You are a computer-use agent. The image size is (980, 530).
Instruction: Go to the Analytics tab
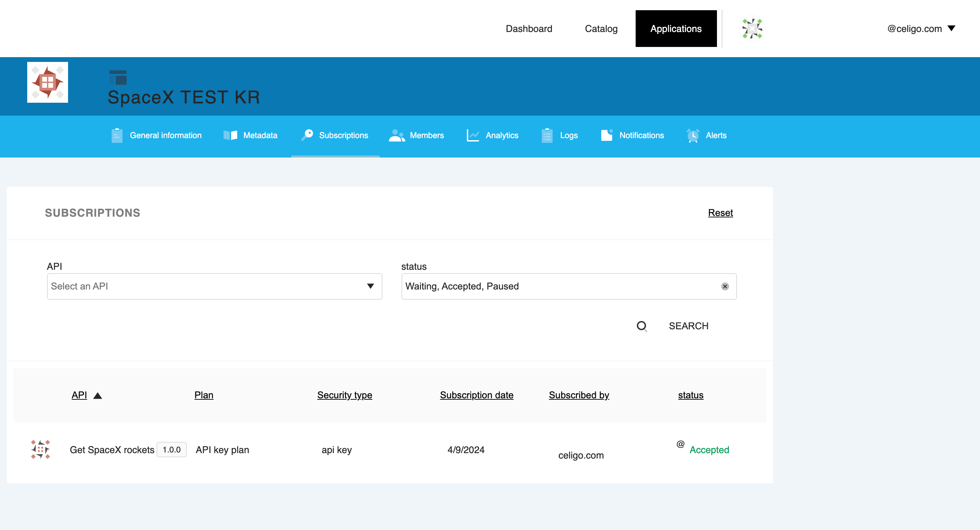pos(492,136)
